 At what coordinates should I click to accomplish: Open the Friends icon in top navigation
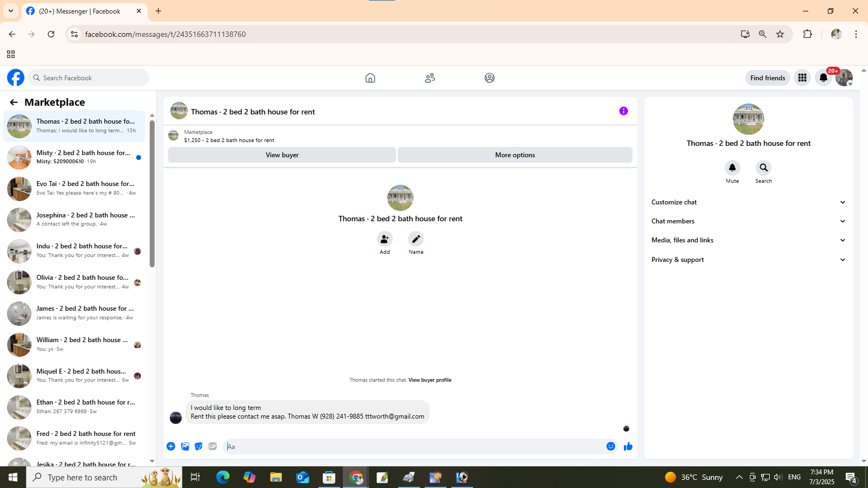coord(430,78)
